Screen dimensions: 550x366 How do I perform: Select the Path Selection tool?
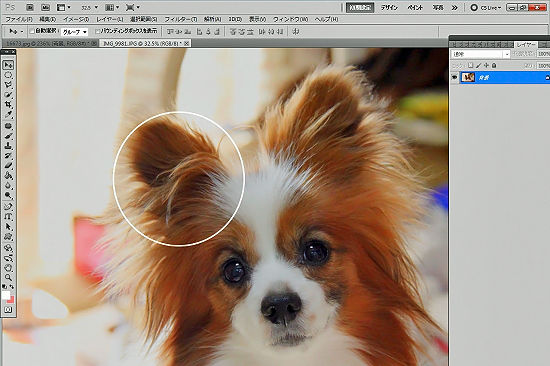coord(8,227)
